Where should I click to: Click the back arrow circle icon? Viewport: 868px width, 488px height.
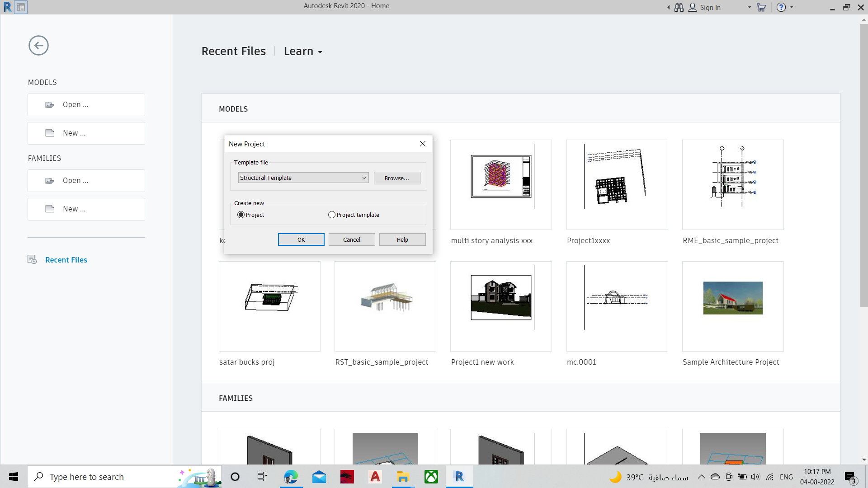pyautogui.click(x=38, y=46)
